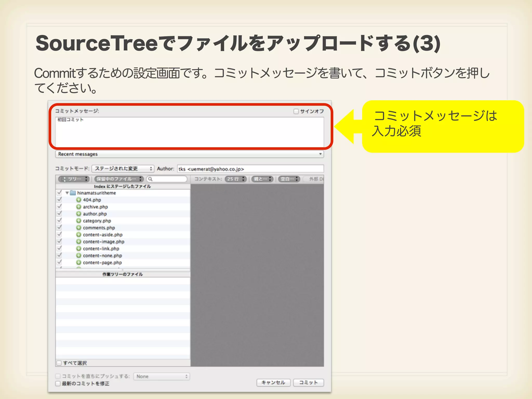Click the green plus icon next to archive.php
This screenshot has height=399, width=532.
pyautogui.click(x=79, y=207)
